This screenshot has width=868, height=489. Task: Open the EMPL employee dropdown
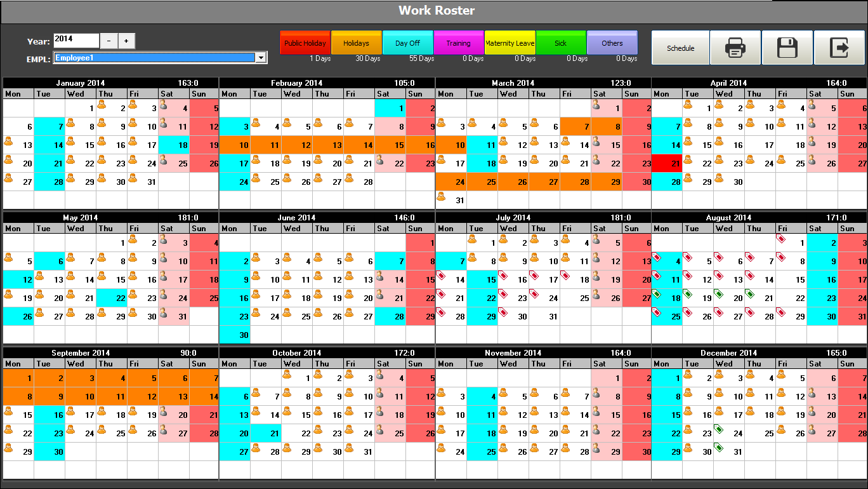click(260, 58)
